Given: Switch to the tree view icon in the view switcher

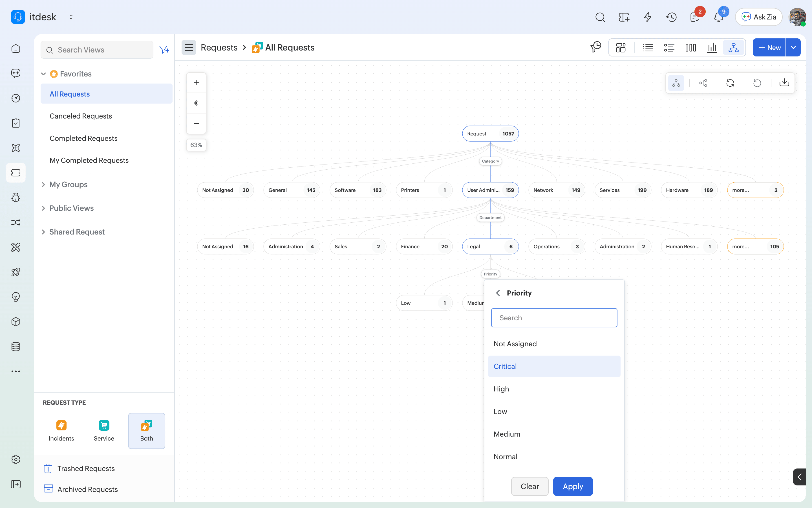Looking at the screenshot, I should (x=734, y=48).
